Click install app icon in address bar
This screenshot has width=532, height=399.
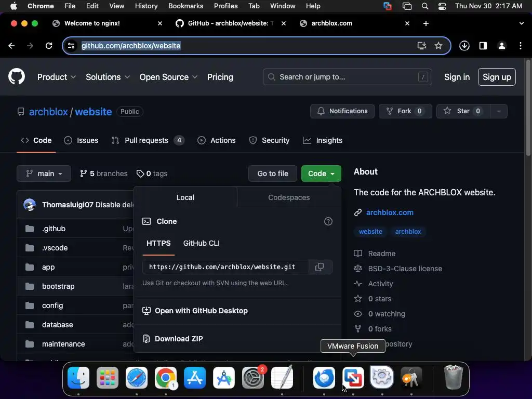[x=421, y=46]
